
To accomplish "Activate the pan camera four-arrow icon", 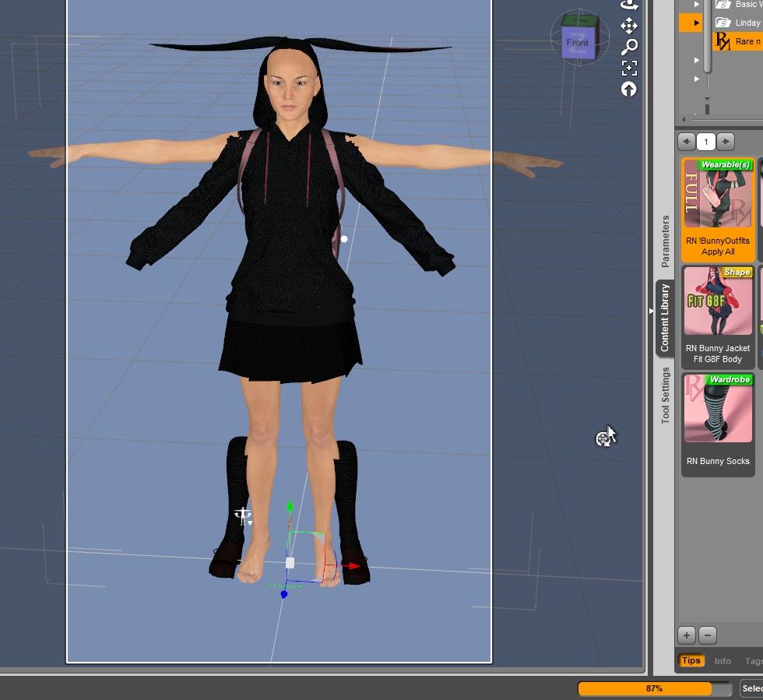I will [x=629, y=26].
